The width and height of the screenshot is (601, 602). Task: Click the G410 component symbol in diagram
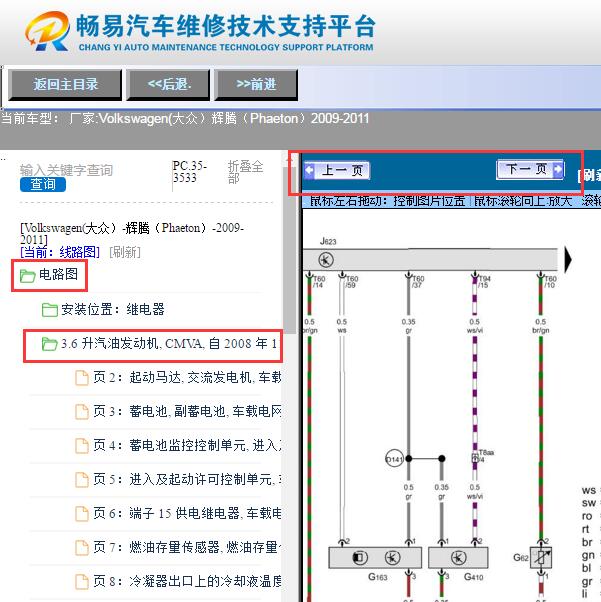pos(458,557)
